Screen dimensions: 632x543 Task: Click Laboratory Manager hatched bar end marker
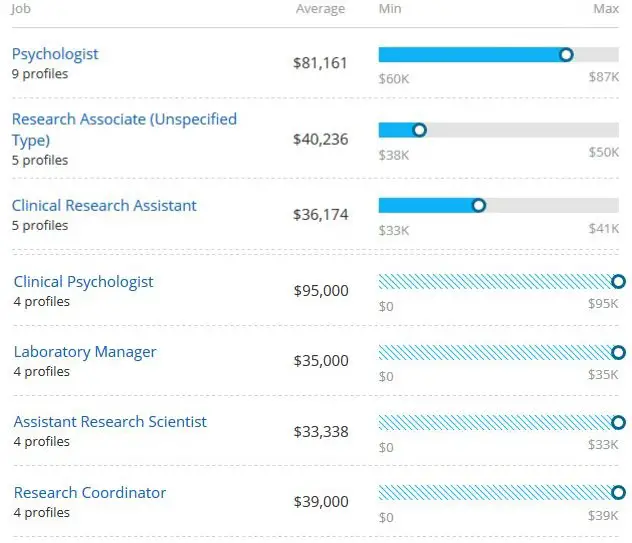(x=618, y=352)
